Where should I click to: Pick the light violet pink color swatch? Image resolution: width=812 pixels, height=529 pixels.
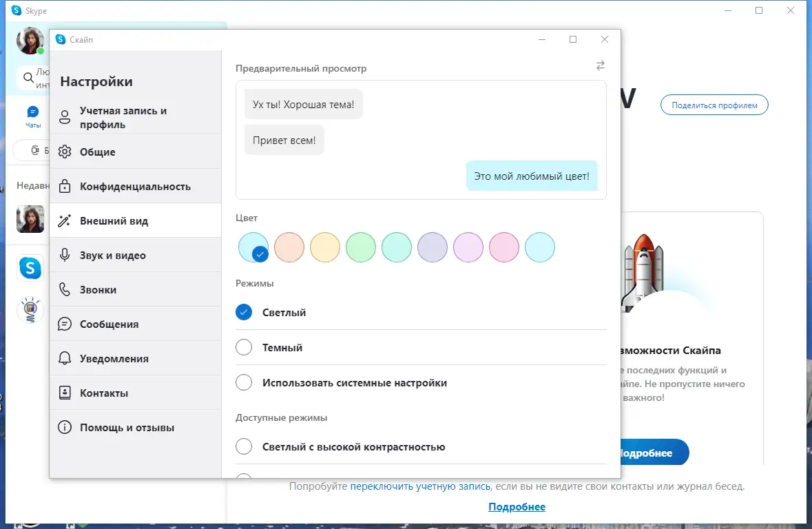468,247
